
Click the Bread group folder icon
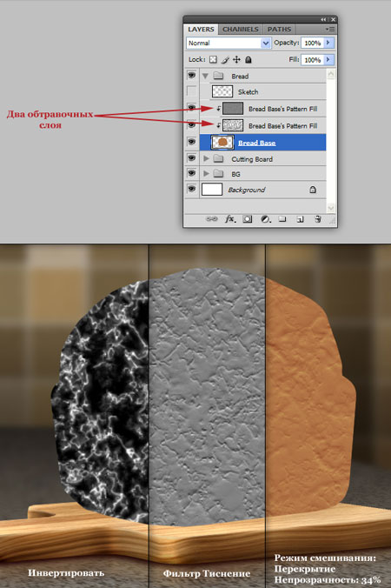pos(218,77)
